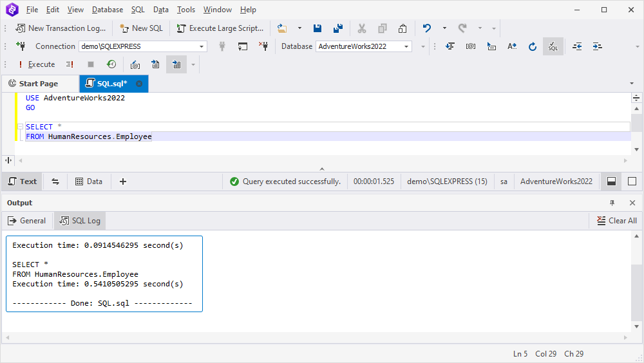Open the execution history clock icon

click(111, 64)
